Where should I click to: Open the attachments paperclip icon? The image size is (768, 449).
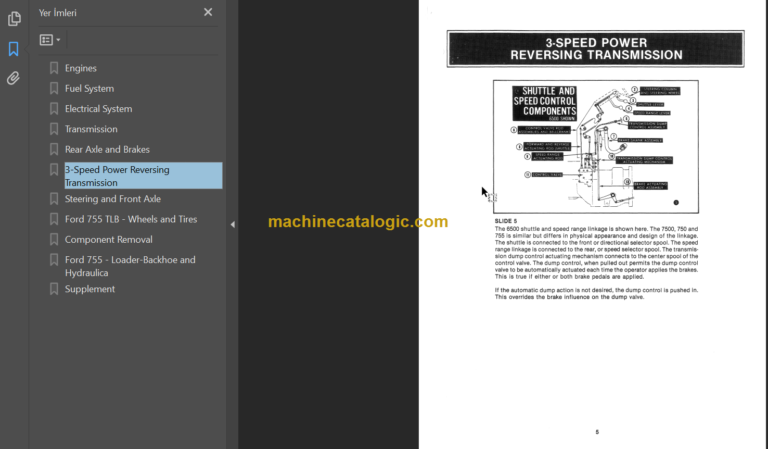click(x=13, y=78)
